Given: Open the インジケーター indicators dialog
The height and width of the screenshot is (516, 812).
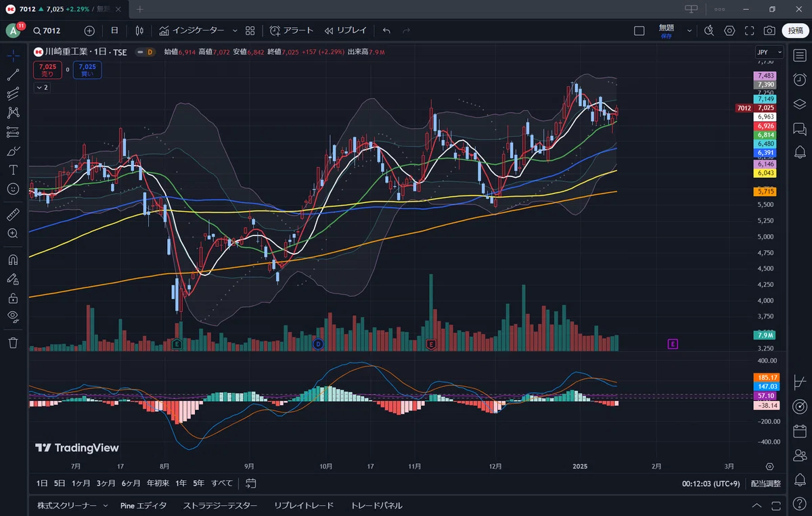Looking at the screenshot, I should pyautogui.click(x=191, y=30).
